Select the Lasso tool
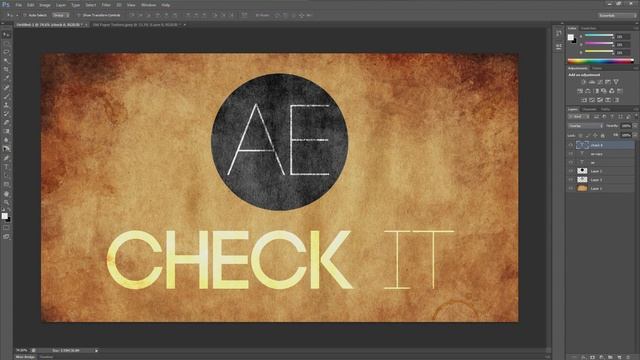 tap(6, 52)
